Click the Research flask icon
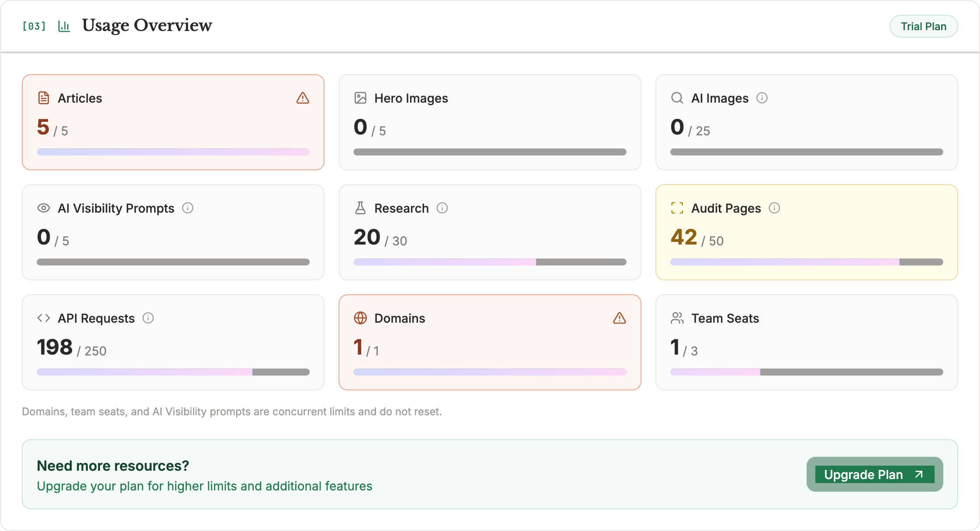Viewport: 980px width, 531px height. click(x=360, y=208)
